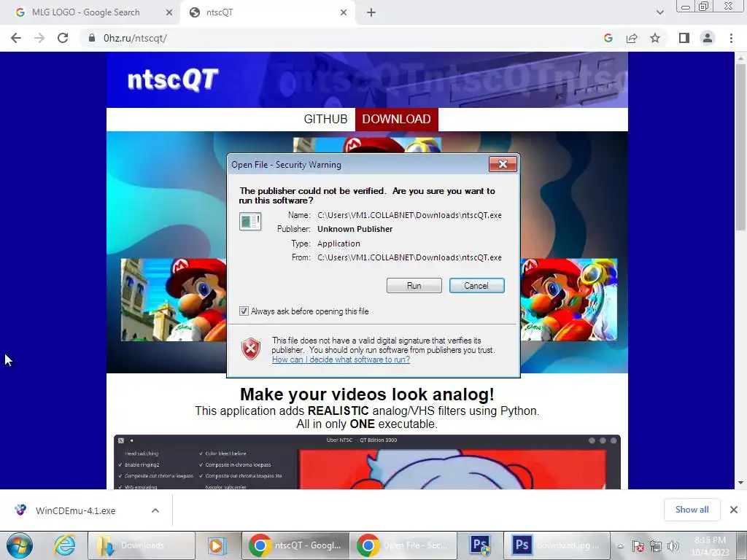The height and width of the screenshot is (560, 747).
Task: Launch Internet Explorer from taskbar
Action: 64,545
